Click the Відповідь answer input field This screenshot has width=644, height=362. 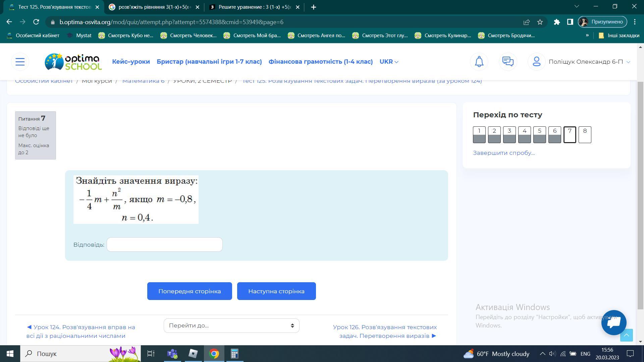(x=164, y=245)
